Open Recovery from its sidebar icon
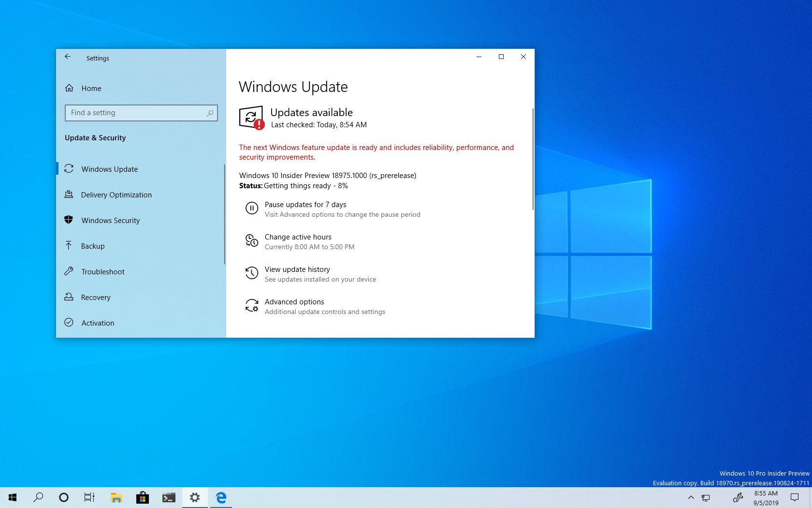The image size is (812, 508). [x=69, y=297]
